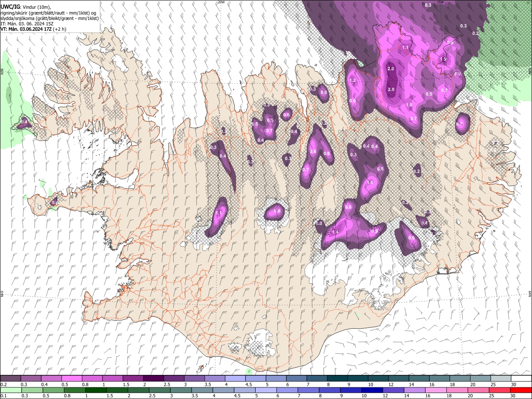Viewport: 532px width, 399px height.
Task: Click top legend swatch between 0.5 and 0.8
Action: [72, 379]
